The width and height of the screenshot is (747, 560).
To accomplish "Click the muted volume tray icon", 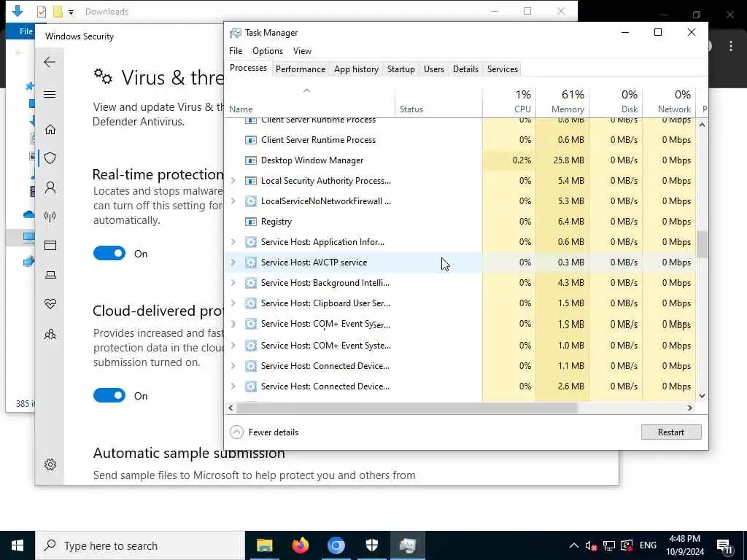I will 591,545.
